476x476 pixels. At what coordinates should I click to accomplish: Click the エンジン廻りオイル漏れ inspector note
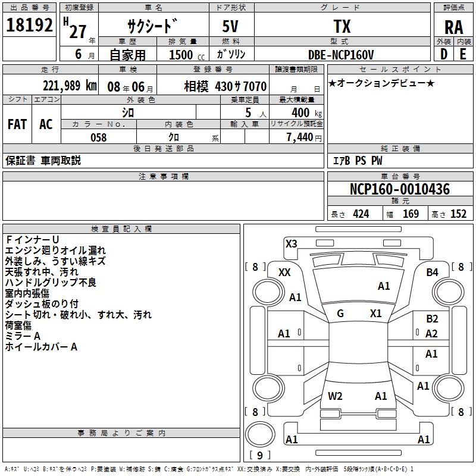coord(55,250)
